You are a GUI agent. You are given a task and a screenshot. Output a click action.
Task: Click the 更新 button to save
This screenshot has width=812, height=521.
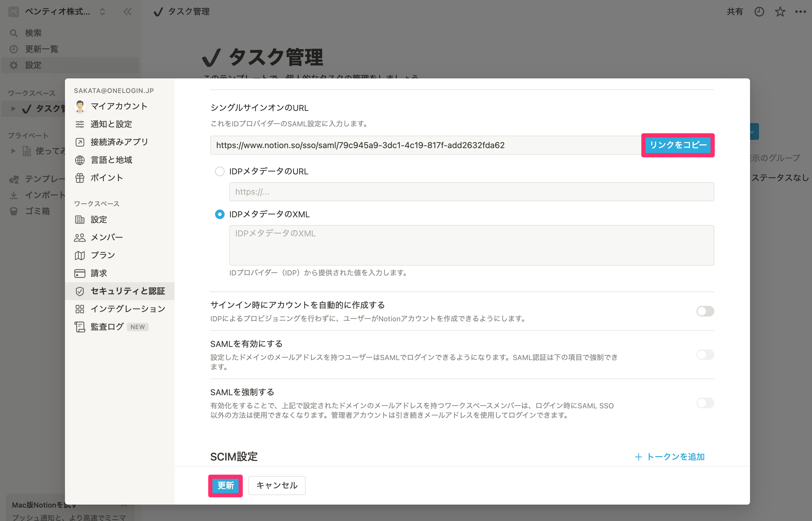coord(225,486)
